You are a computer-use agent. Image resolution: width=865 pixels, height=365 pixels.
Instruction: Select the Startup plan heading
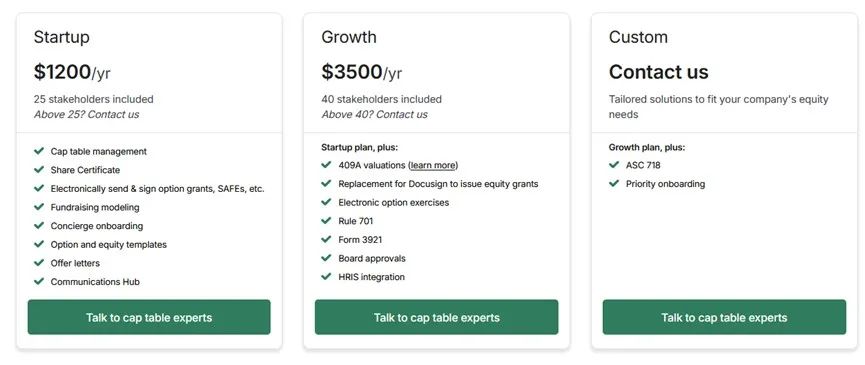click(61, 37)
